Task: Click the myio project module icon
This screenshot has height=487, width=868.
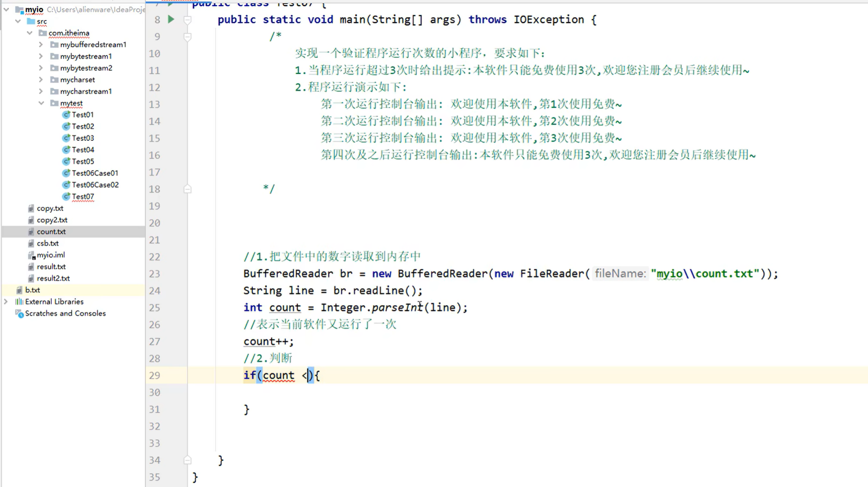Action: tap(19, 10)
